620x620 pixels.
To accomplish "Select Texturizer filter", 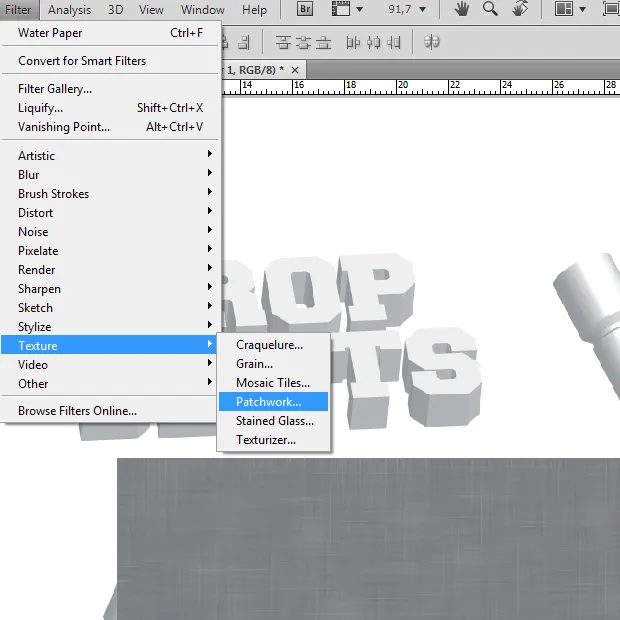I will click(x=266, y=440).
